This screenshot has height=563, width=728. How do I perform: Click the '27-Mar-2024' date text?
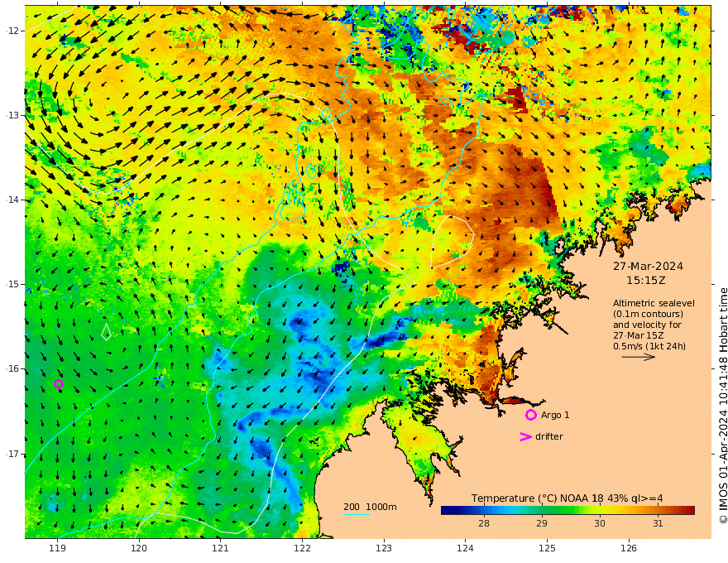pos(648,266)
